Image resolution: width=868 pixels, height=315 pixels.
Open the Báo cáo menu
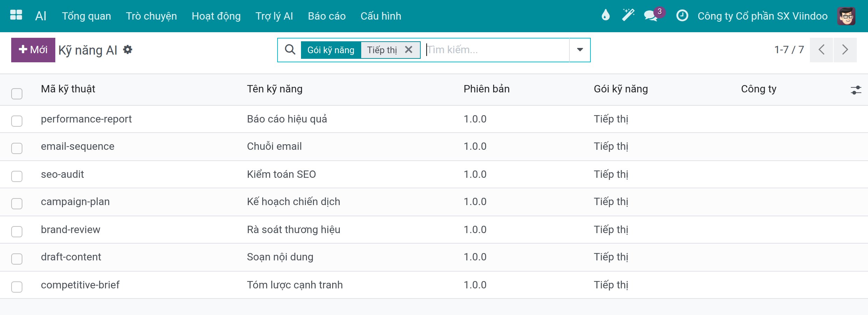coord(327,16)
